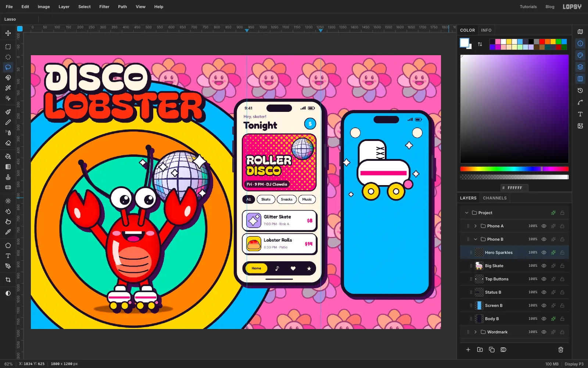The width and height of the screenshot is (588, 368).
Task: Click the hex color input field
Action: pos(514,188)
